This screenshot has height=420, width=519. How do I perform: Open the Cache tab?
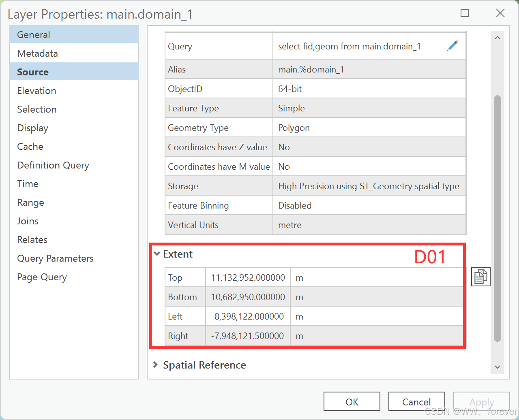click(x=74, y=146)
